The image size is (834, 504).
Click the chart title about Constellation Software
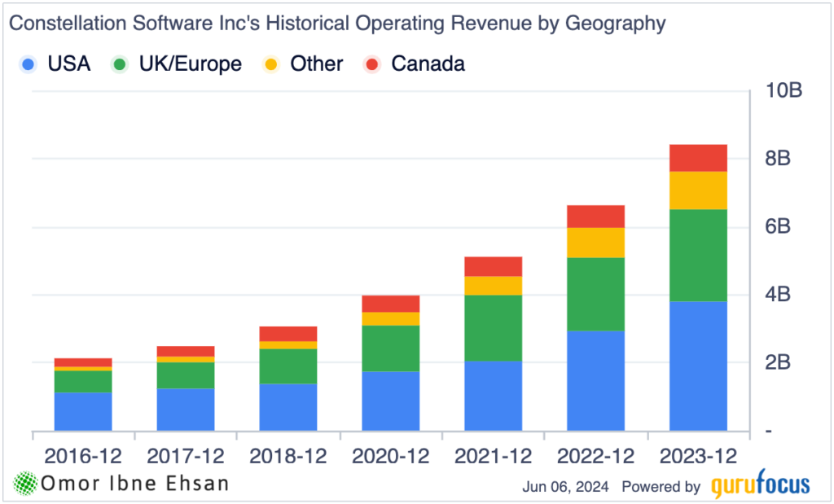[x=336, y=24]
